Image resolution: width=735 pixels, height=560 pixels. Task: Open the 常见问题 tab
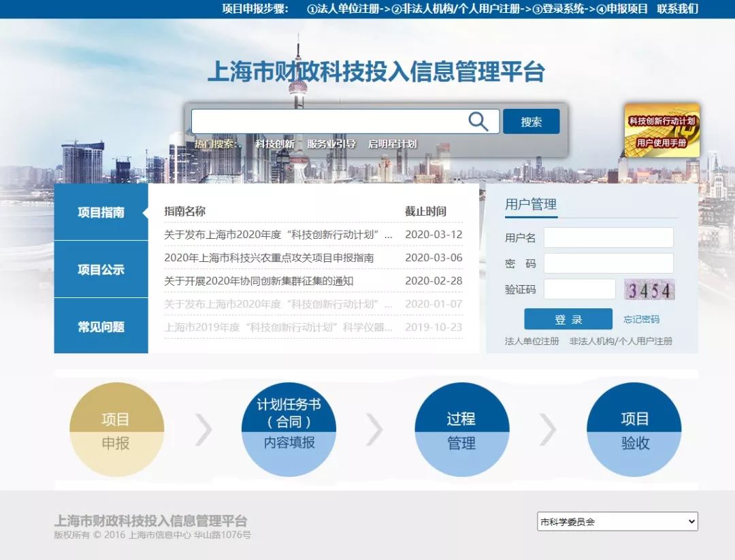coord(101,327)
